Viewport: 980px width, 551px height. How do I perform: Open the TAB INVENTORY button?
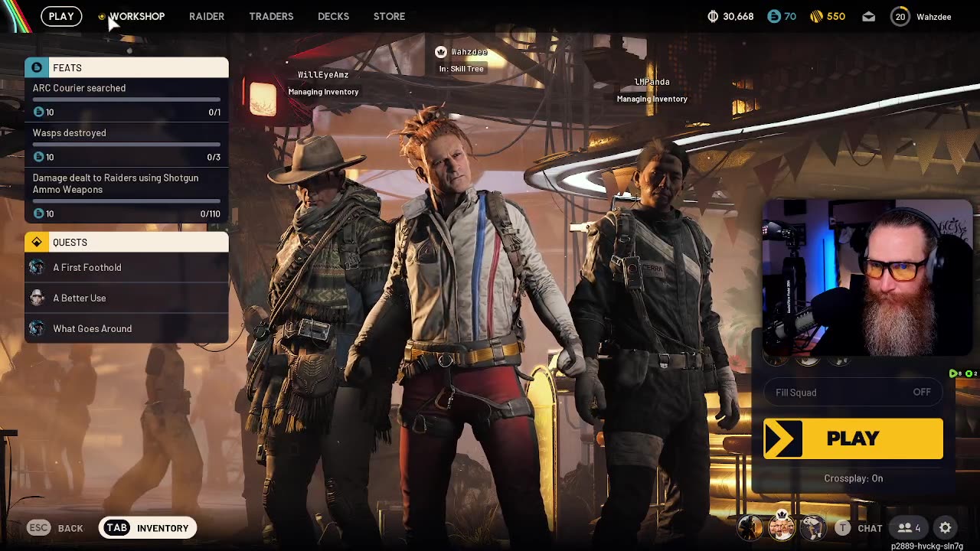pyautogui.click(x=148, y=528)
